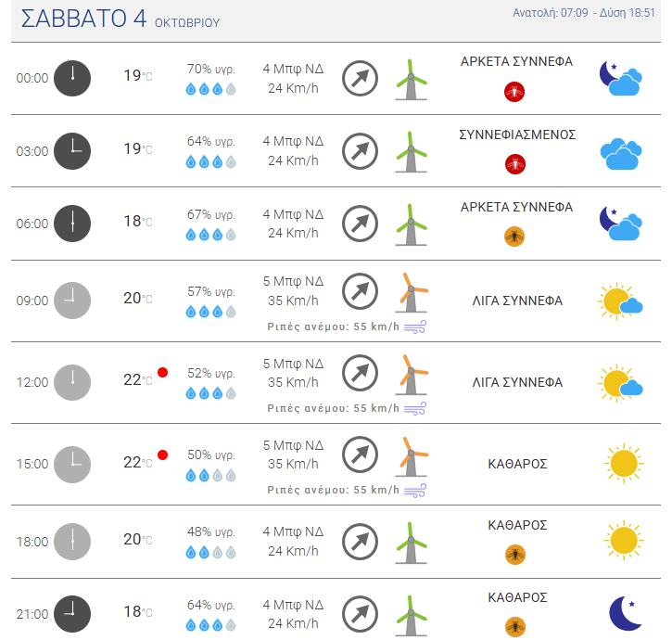Click the wind direction arrow at 09:00

tap(360, 291)
